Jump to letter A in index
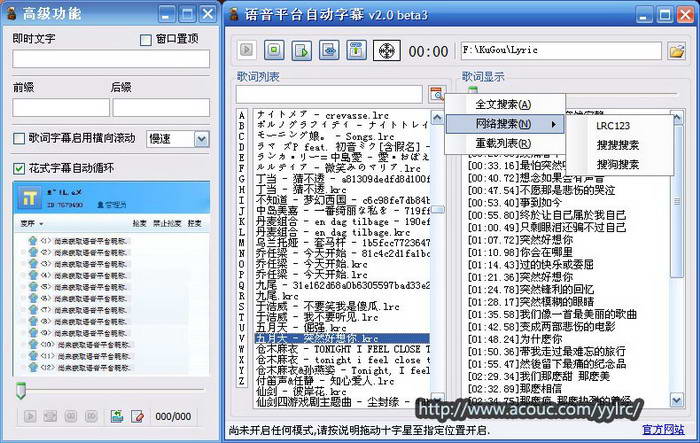The image size is (700, 443). (242, 116)
